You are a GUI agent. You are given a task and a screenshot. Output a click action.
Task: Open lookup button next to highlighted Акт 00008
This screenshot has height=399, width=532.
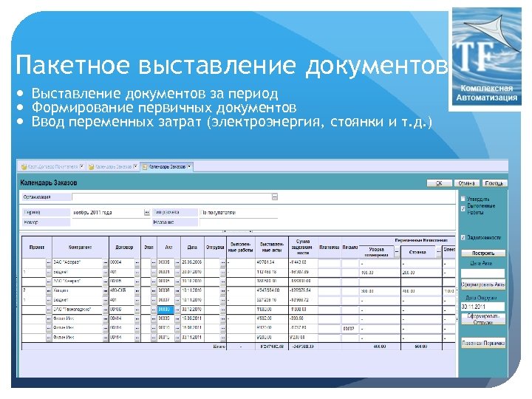pyautogui.click(x=177, y=310)
